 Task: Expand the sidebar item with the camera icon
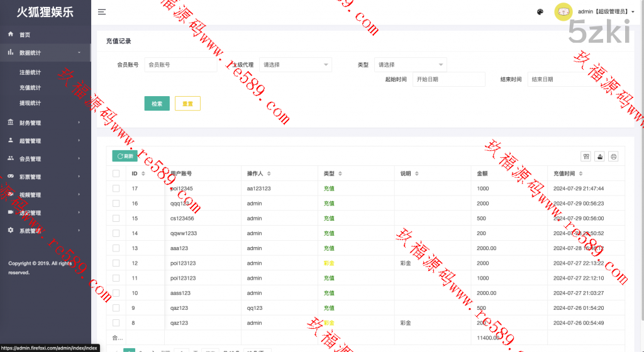point(45,212)
